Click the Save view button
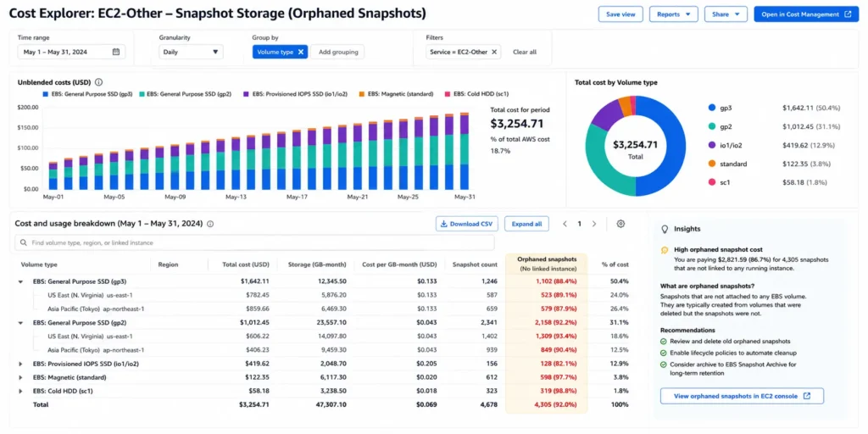The height and width of the screenshot is (434, 868). click(x=620, y=14)
